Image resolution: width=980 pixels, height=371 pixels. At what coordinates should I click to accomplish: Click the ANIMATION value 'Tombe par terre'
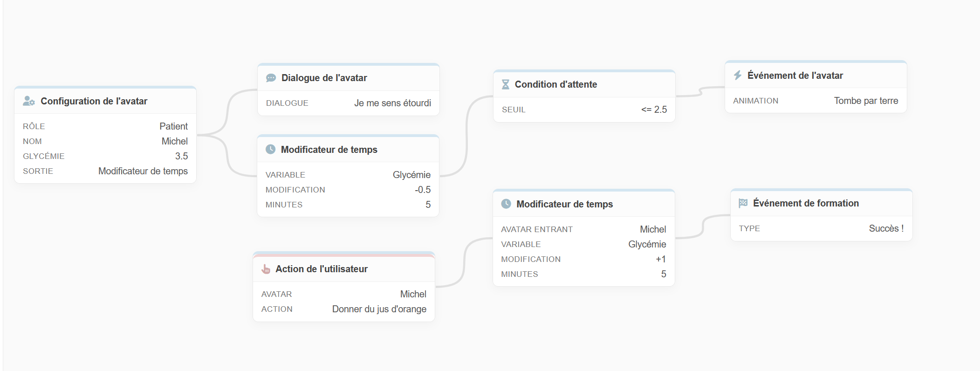pos(866,101)
